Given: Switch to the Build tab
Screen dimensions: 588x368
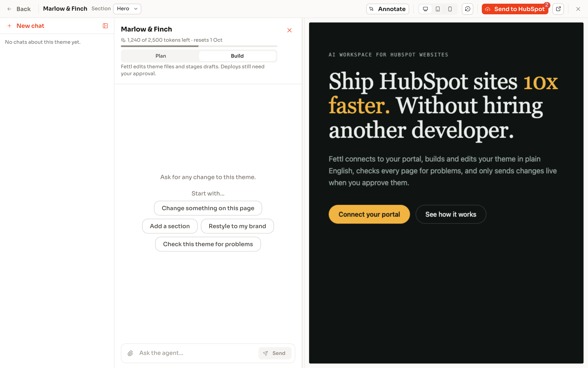Looking at the screenshot, I should click(x=237, y=56).
